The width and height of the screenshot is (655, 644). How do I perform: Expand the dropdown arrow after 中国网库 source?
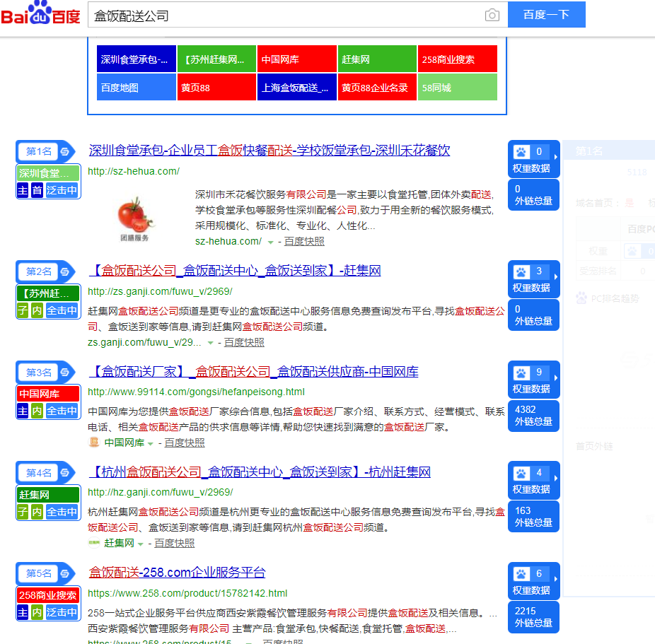151,443
